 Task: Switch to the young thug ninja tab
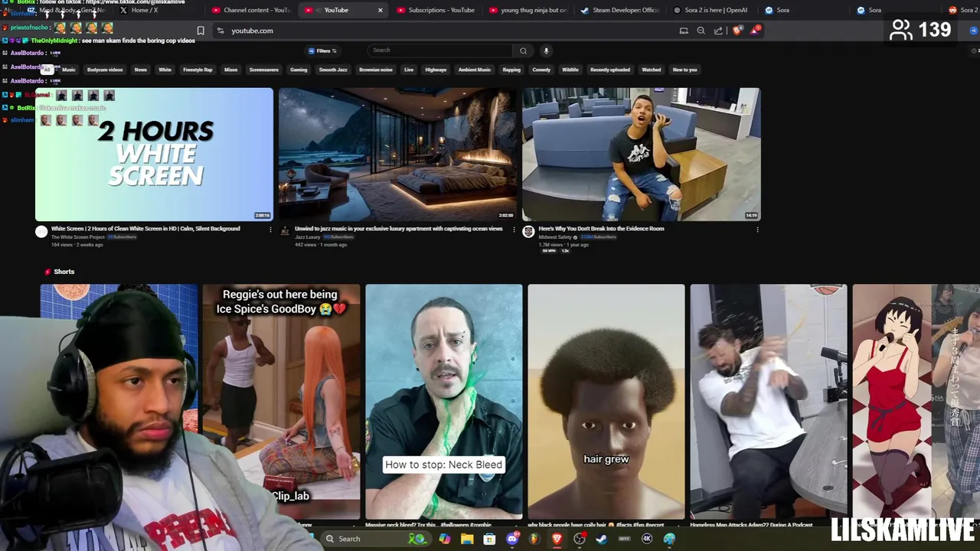click(x=528, y=10)
